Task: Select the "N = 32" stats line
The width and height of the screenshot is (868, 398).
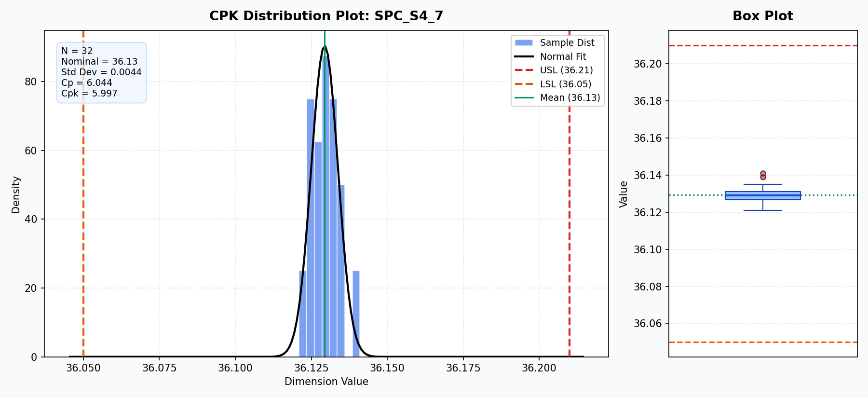Action: point(77,51)
